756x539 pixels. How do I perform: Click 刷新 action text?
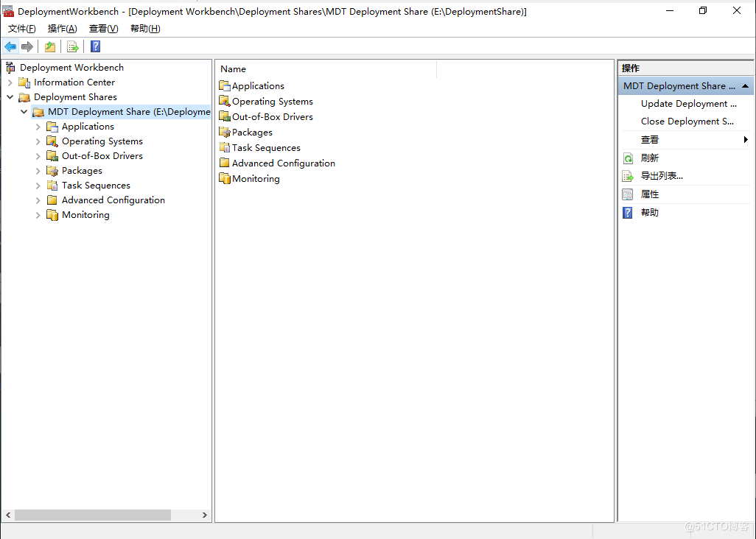pyautogui.click(x=649, y=158)
